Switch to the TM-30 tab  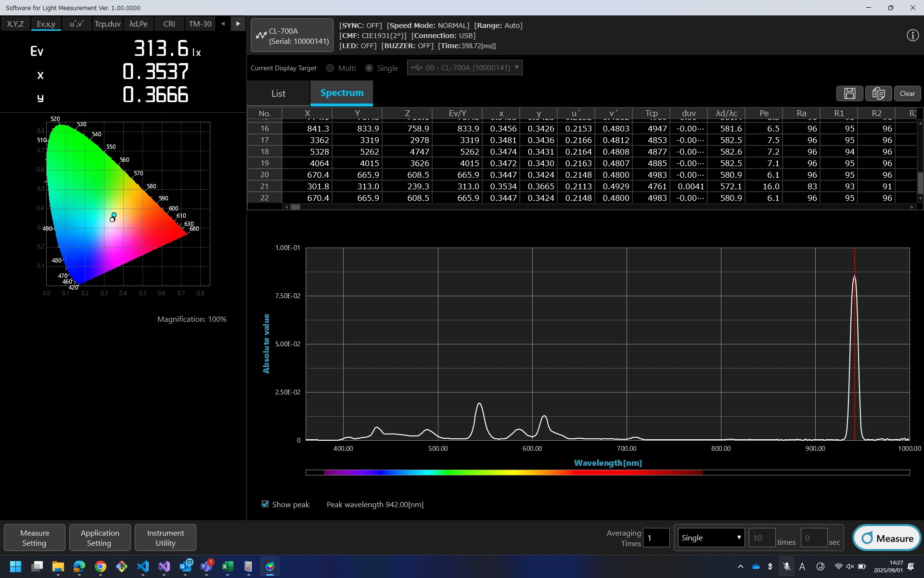200,24
